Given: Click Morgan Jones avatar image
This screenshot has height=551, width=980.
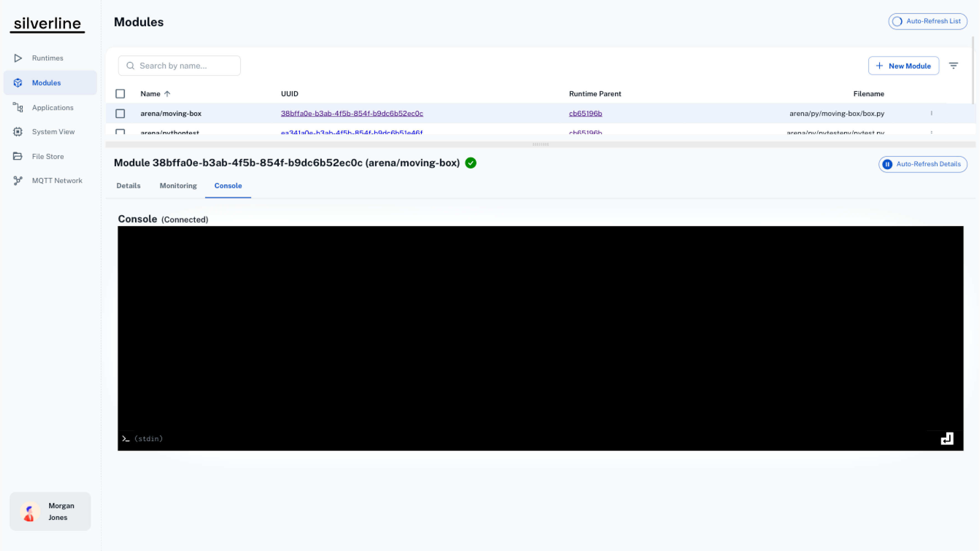Looking at the screenshot, I should pos(30,511).
